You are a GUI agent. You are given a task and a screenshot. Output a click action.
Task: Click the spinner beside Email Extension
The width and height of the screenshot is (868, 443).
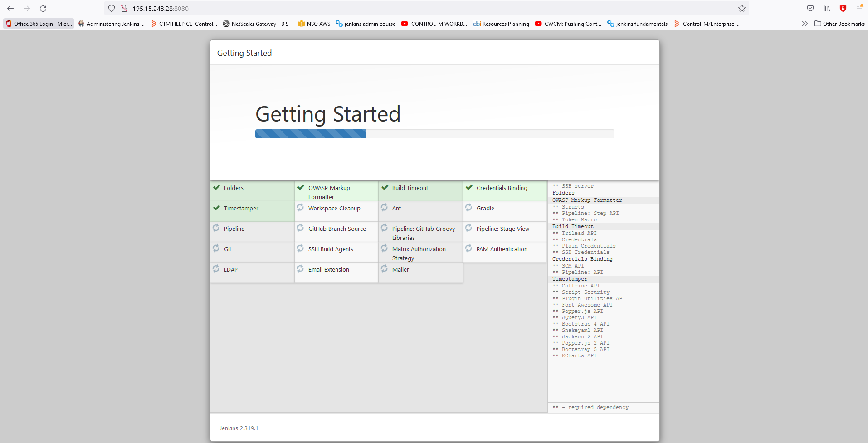tap(300, 268)
